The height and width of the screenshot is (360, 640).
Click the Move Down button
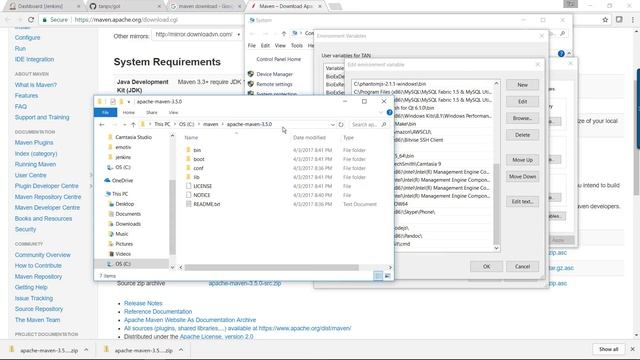522,177
